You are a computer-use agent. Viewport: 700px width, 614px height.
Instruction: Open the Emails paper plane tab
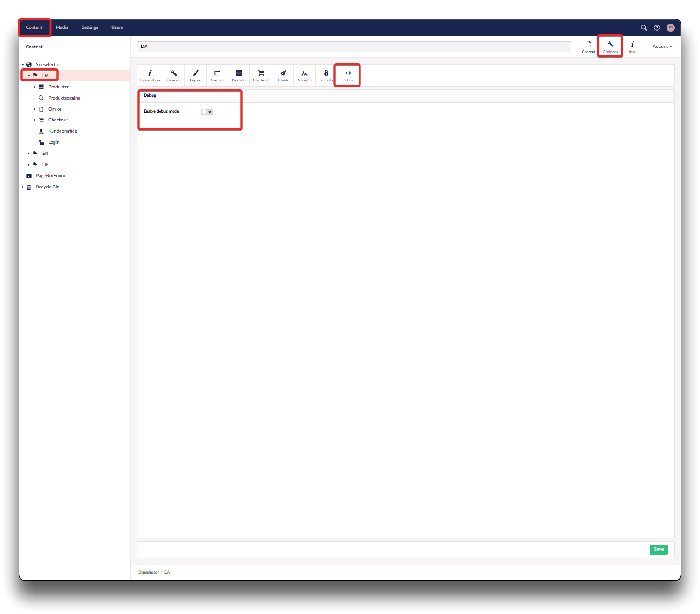click(x=283, y=75)
